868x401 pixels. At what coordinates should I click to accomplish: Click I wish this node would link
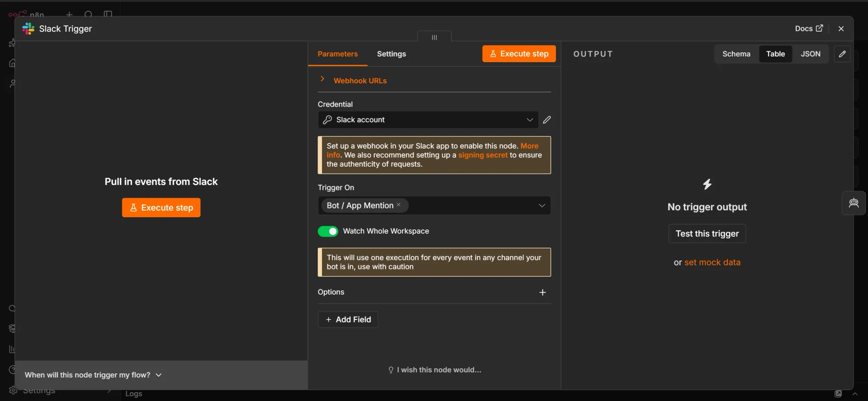point(434,370)
